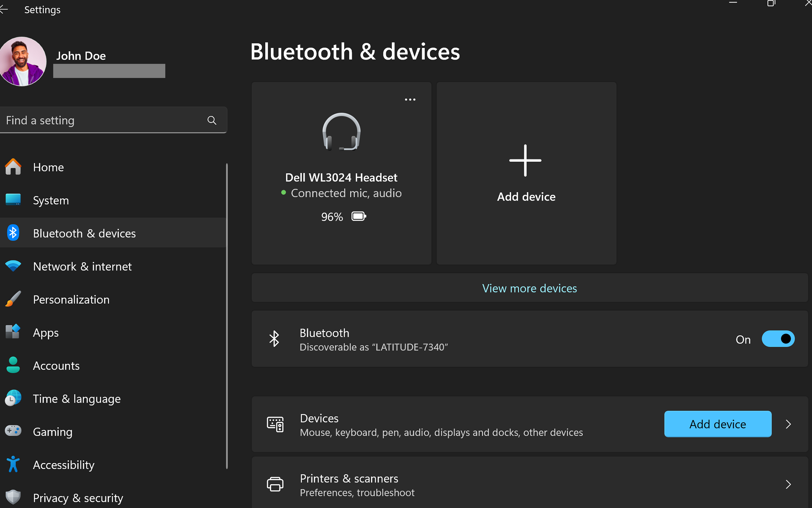Image resolution: width=812 pixels, height=508 pixels.
Task: Click the headset icon on device card
Action: click(x=342, y=132)
